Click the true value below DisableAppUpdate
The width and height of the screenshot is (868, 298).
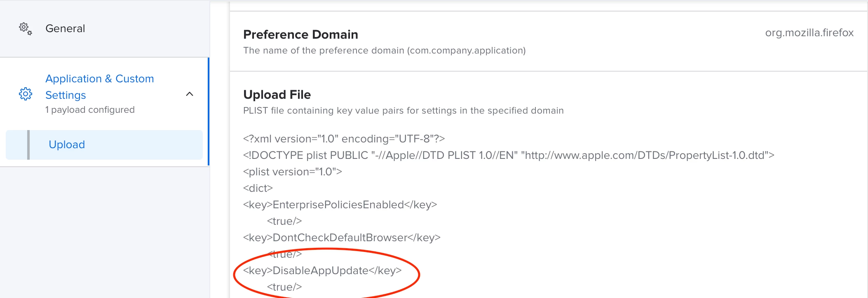284,287
